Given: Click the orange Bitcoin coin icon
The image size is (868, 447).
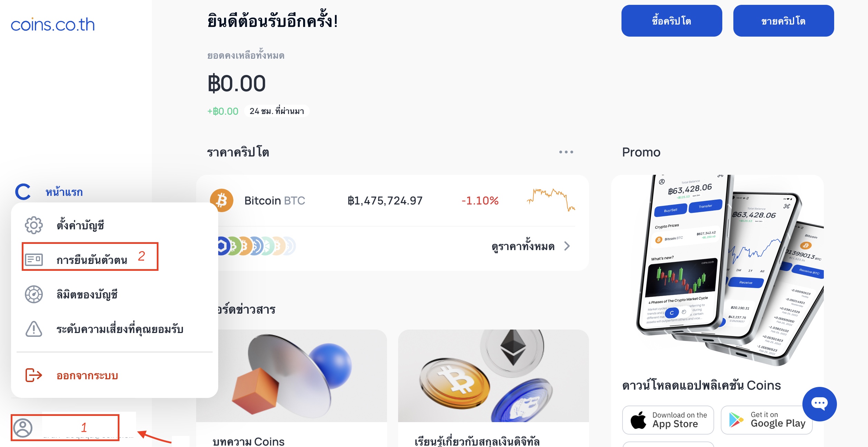Looking at the screenshot, I should (222, 200).
